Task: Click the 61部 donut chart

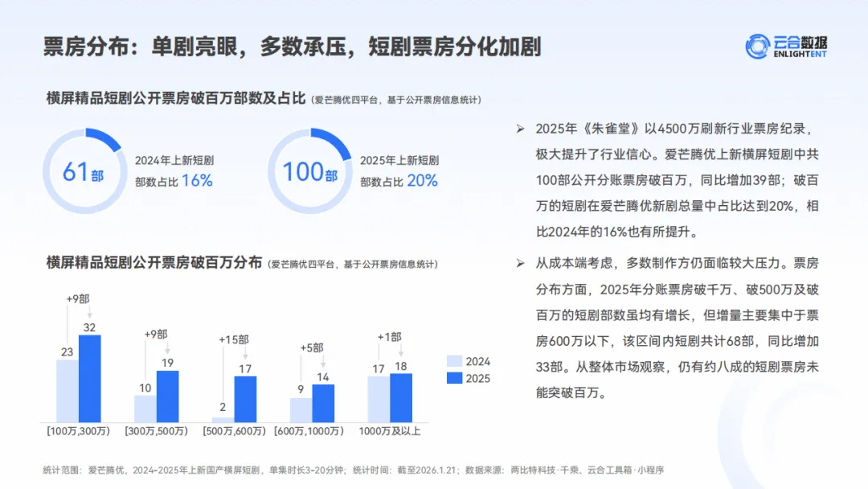Action: (x=85, y=171)
